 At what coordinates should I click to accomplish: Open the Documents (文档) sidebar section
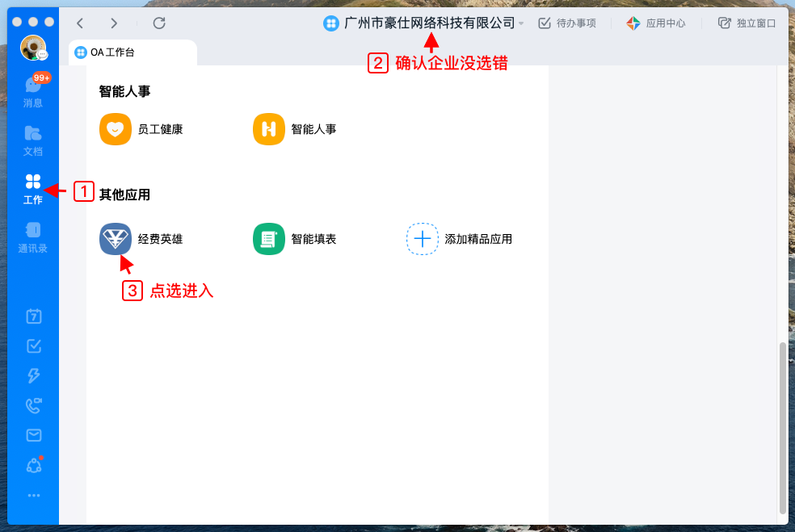pyautogui.click(x=33, y=140)
